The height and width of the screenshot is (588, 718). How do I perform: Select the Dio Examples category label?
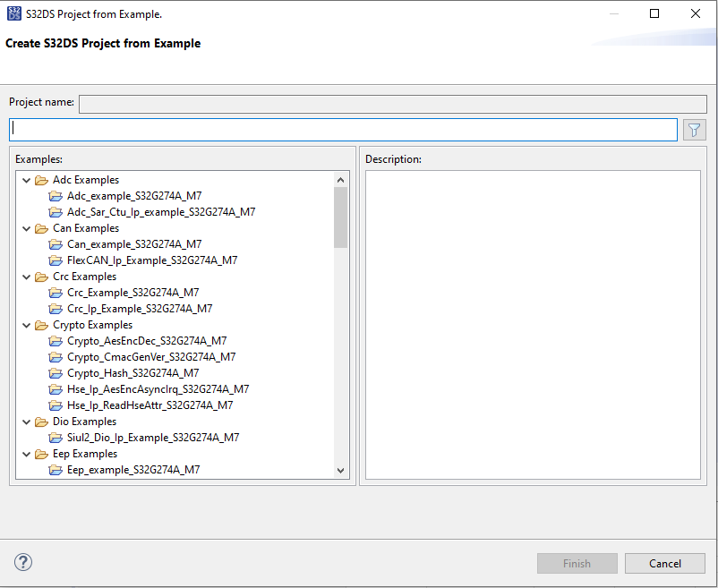click(84, 421)
